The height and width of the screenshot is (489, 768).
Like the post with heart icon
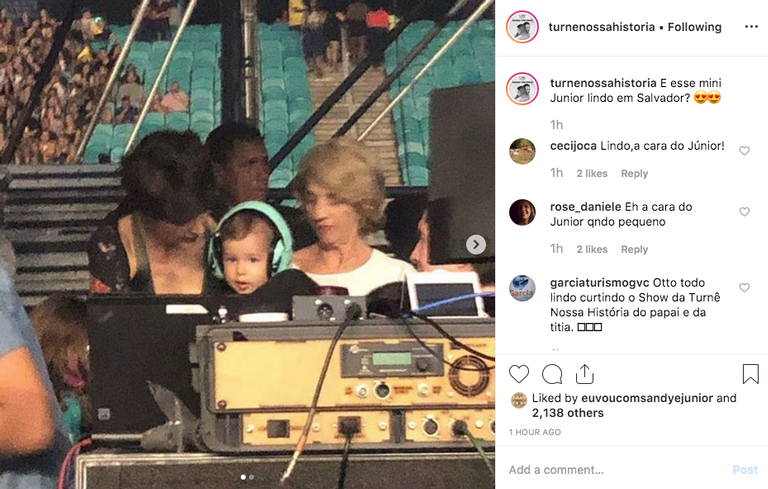click(519, 374)
